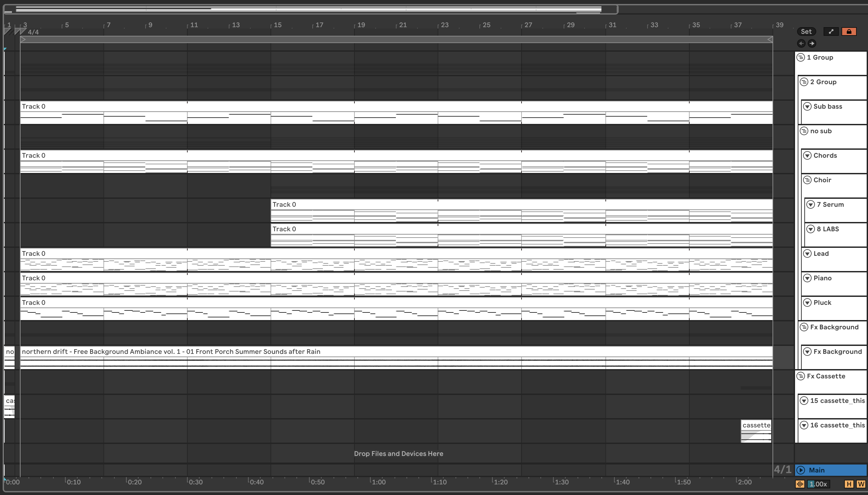Click the arrangement overview bar at top
The image size is (868, 495).
click(311, 9)
